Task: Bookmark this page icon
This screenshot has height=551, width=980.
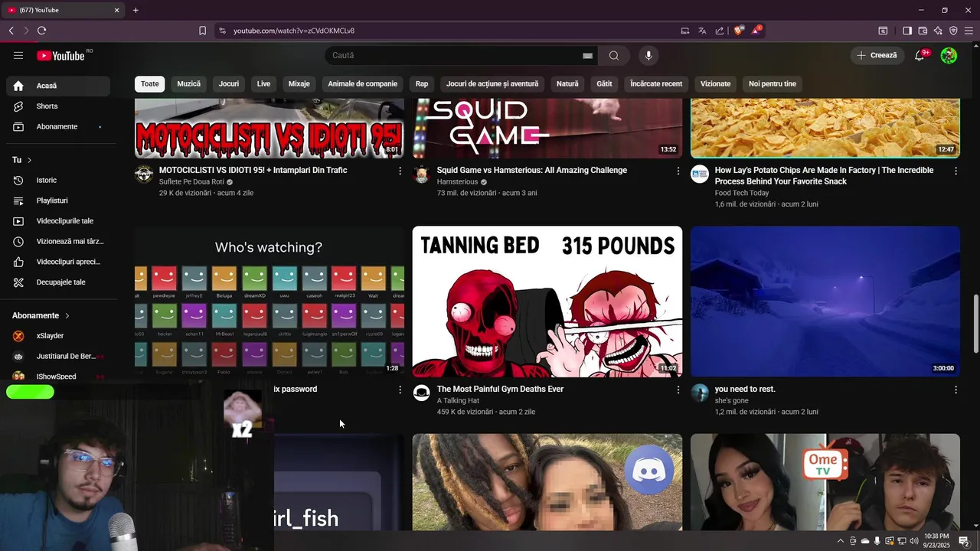Action: 202,31
